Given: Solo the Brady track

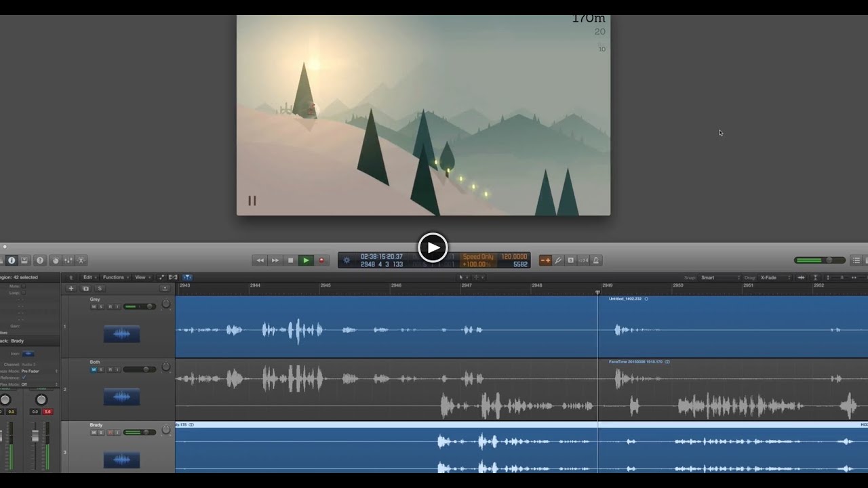Looking at the screenshot, I should pos(101,432).
